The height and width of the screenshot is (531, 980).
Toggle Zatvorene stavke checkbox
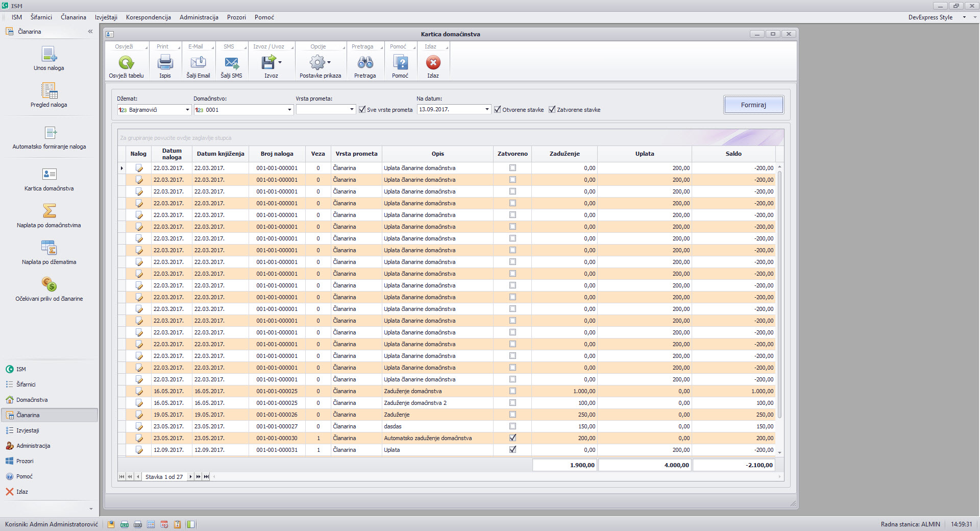pos(552,109)
